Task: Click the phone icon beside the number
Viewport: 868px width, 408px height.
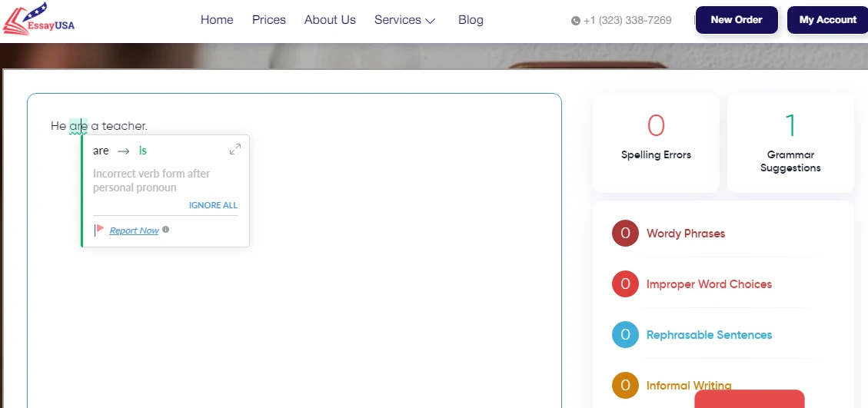Action: click(x=576, y=21)
